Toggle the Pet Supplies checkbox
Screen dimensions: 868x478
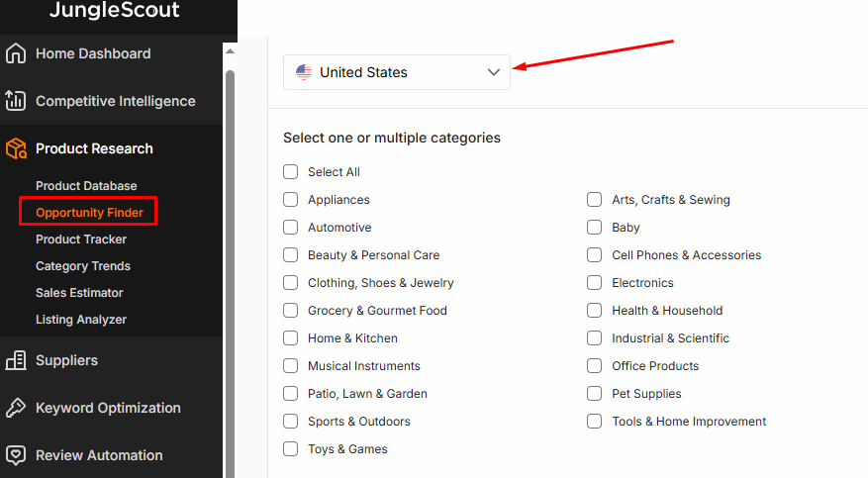tap(595, 393)
